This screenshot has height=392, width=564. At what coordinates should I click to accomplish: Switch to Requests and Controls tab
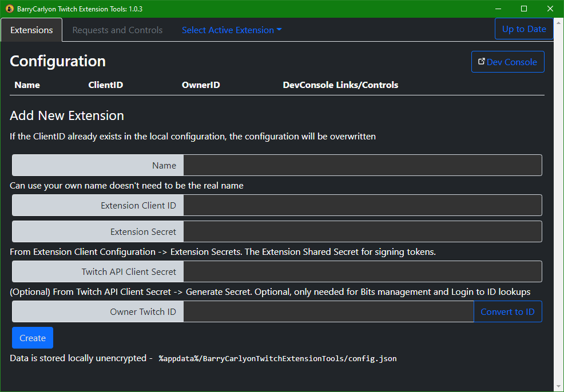[117, 30]
